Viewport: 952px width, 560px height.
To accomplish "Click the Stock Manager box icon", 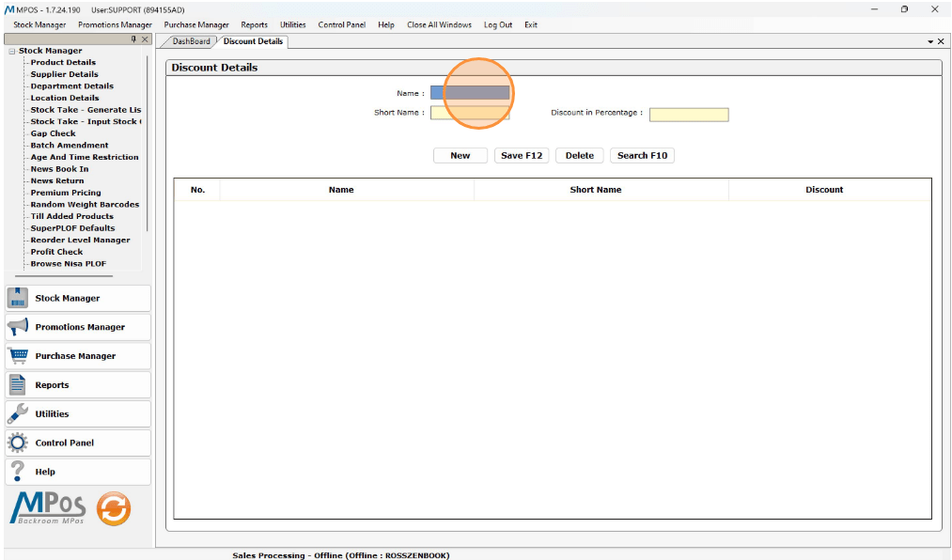I will (x=18, y=298).
